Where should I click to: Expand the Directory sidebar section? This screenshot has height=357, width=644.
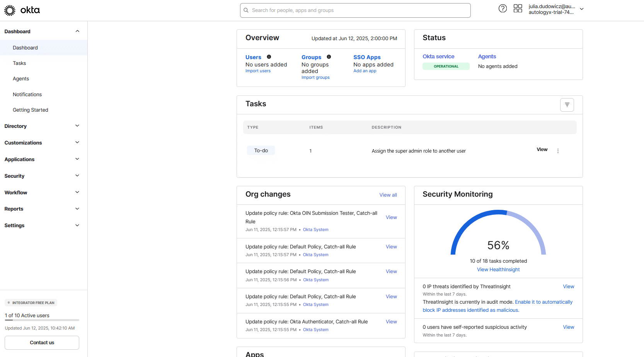pos(77,126)
